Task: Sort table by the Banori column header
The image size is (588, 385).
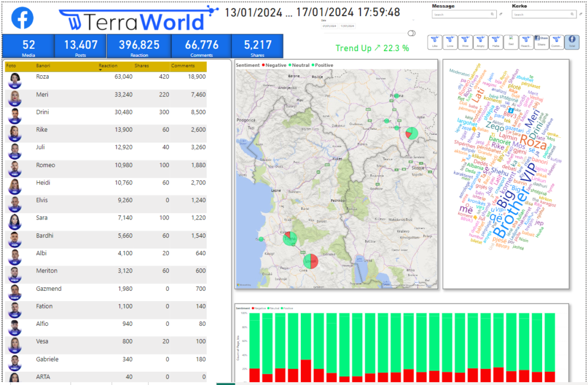Action: [x=43, y=66]
